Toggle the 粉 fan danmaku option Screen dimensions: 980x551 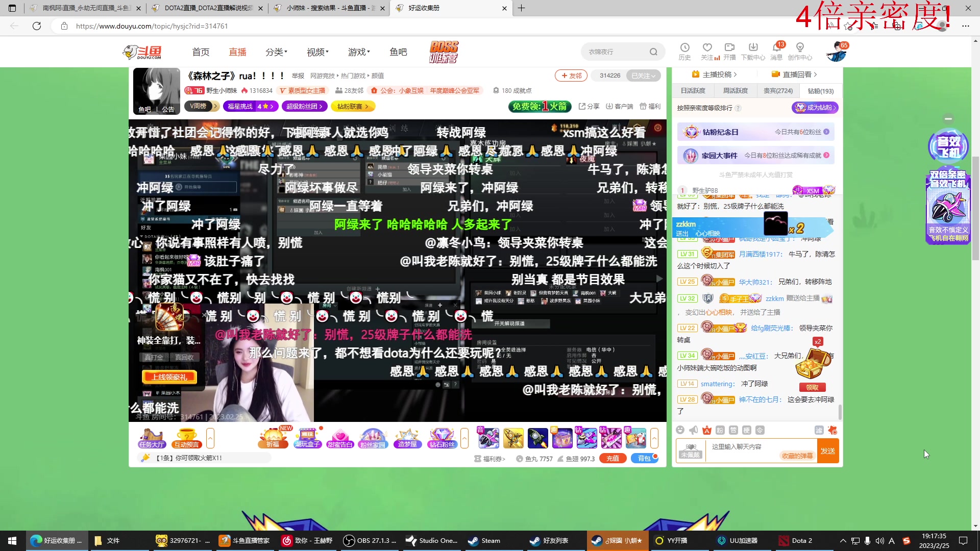tap(720, 430)
